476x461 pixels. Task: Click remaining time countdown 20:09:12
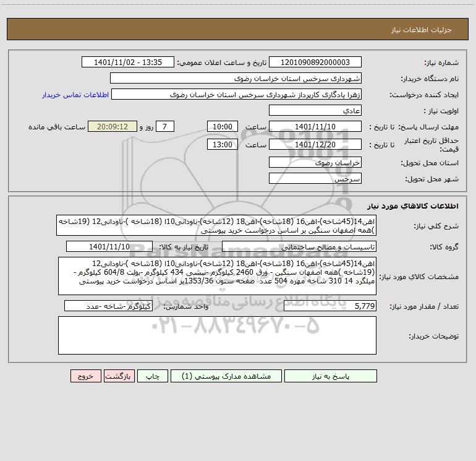(113, 126)
